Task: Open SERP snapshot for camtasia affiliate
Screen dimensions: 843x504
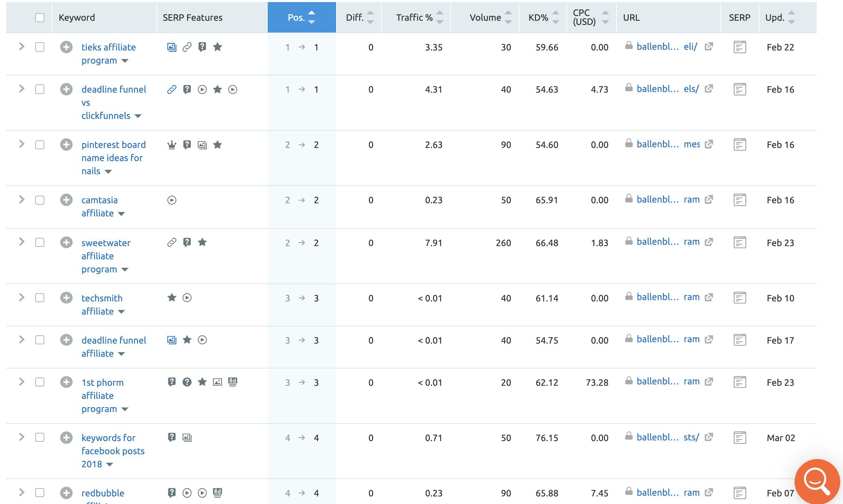Action: tap(740, 200)
